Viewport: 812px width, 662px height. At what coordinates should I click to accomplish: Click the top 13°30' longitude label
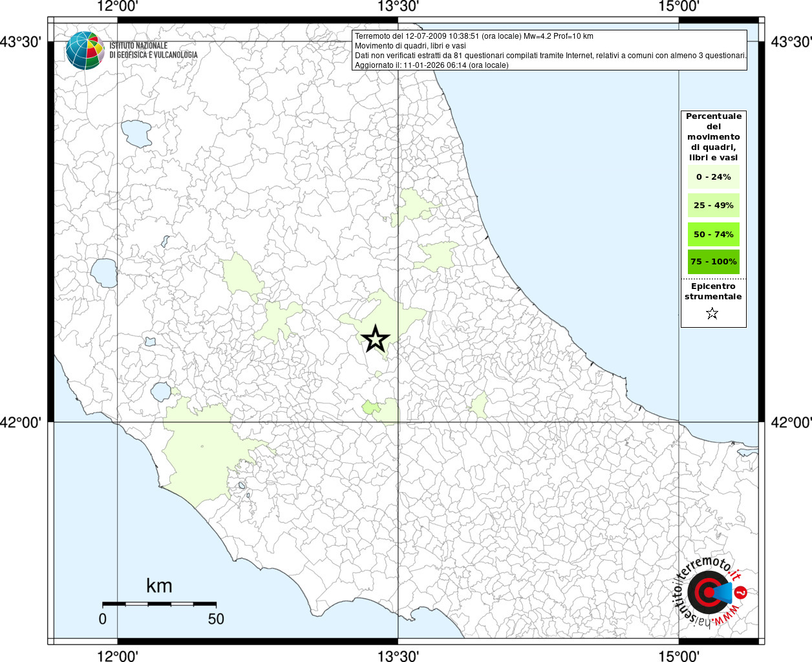398,6
